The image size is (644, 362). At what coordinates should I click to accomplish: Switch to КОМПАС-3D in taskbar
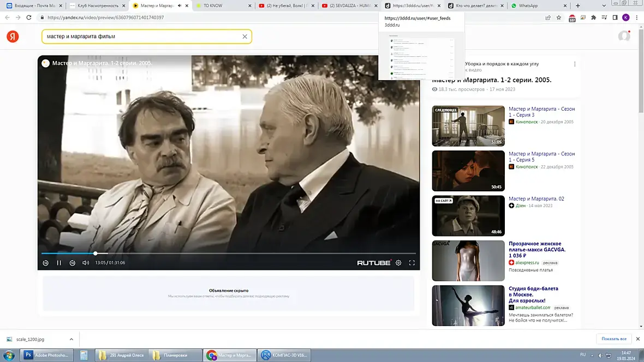tap(284, 355)
